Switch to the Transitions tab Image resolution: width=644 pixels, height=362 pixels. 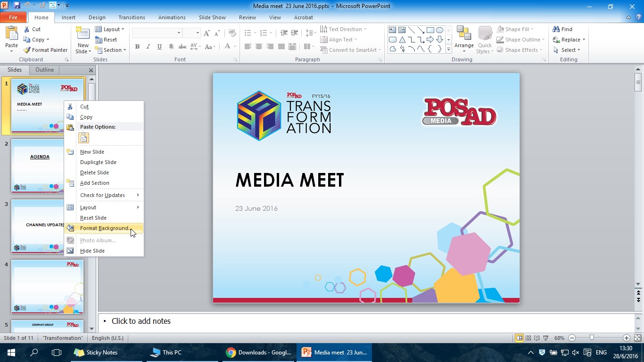point(132,17)
